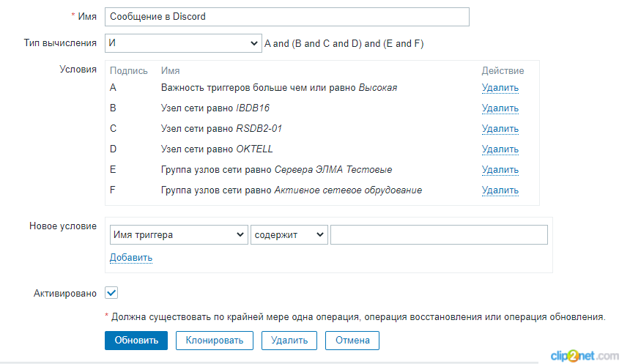Delete condition F Активное сетевое оборудование
Screen dimensions: 630x364
pos(500,190)
